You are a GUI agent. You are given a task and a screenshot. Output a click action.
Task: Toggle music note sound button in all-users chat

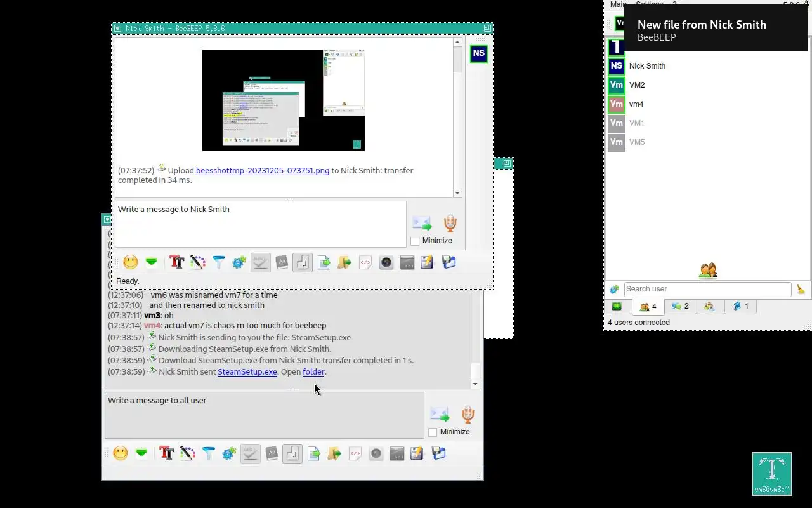tap(292, 453)
